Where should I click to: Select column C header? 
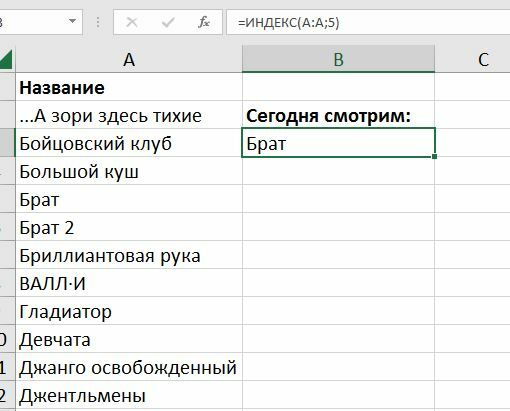pos(473,59)
